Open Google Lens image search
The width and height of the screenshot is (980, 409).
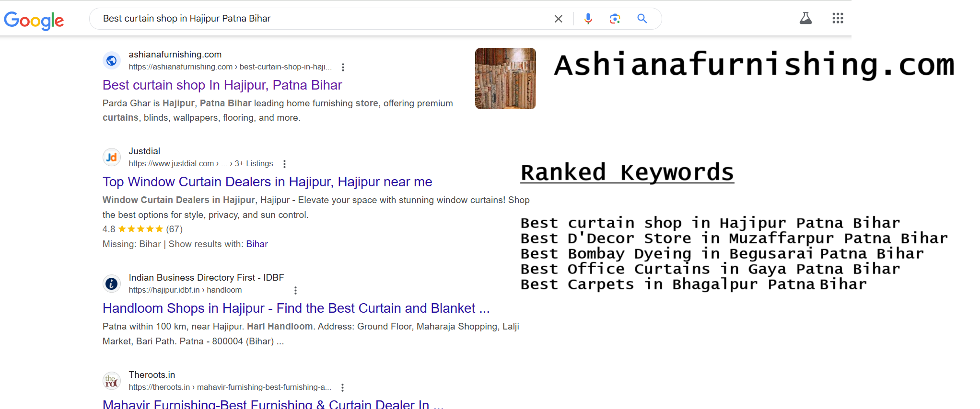coord(615,19)
